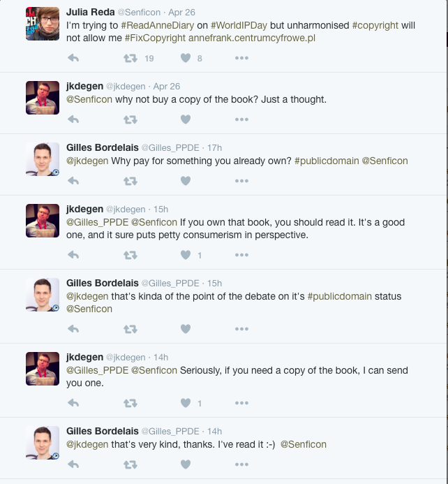Open more options on jkdegen's 'Seriously' tweet
This screenshot has width=448, height=484.
[x=241, y=403]
